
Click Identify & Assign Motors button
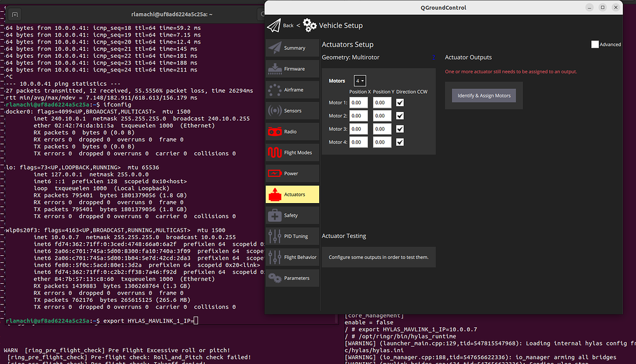pos(484,96)
